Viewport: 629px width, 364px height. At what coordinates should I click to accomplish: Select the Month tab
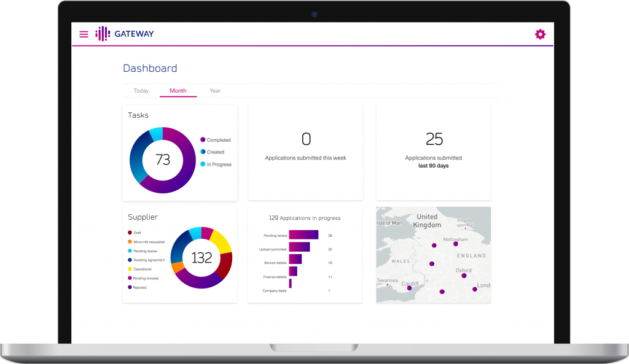pyautogui.click(x=178, y=91)
